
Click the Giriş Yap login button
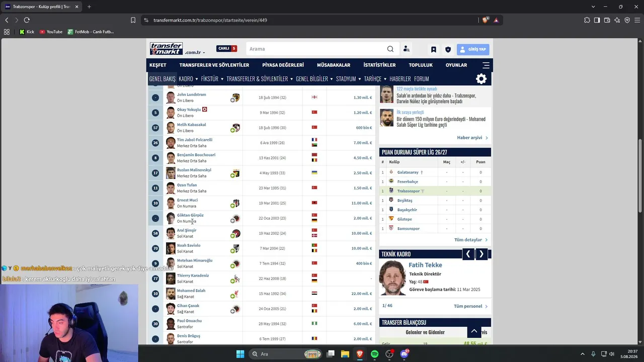pyautogui.click(x=473, y=49)
